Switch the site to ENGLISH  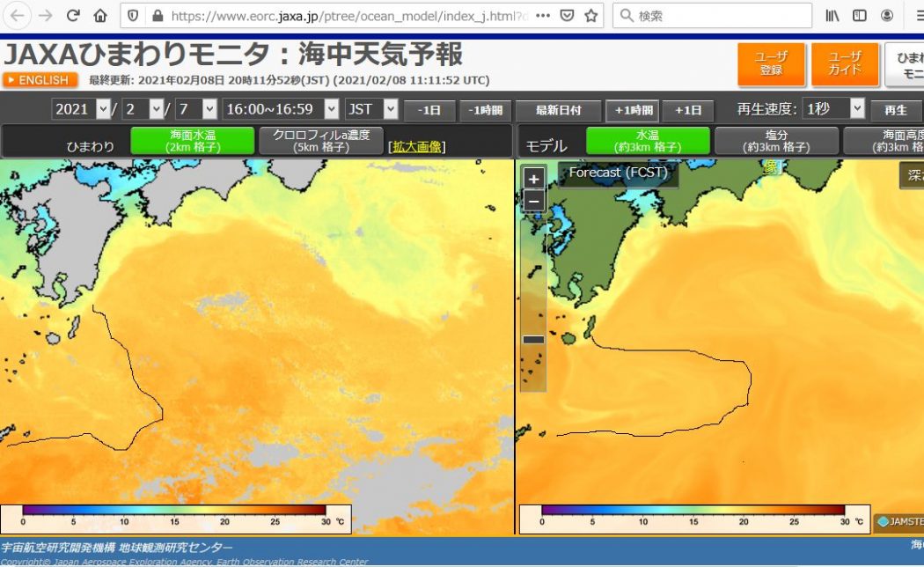pos(40,80)
